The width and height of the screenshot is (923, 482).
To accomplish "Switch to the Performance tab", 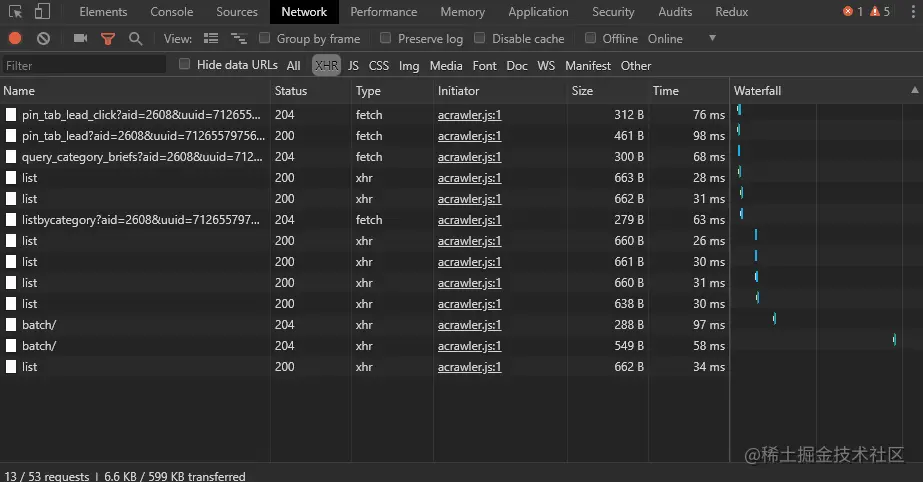I will pyautogui.click(x=384, y=12).
